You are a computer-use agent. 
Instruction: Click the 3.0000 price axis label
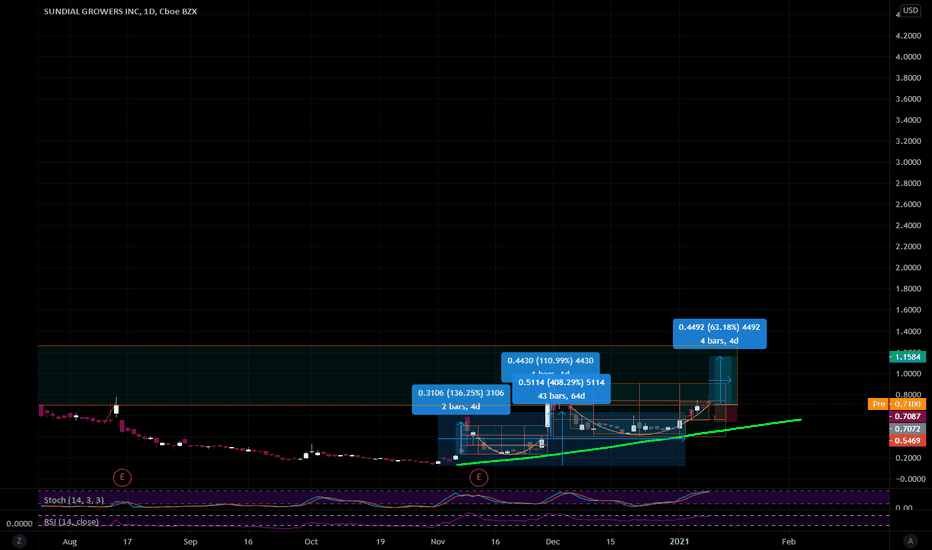pyautogui.click(x=908, y=162)
